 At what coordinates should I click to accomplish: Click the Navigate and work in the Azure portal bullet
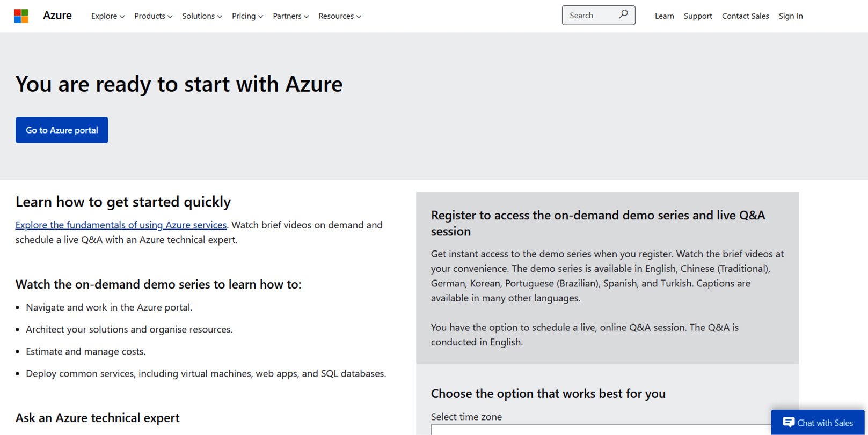click(109, 307)
